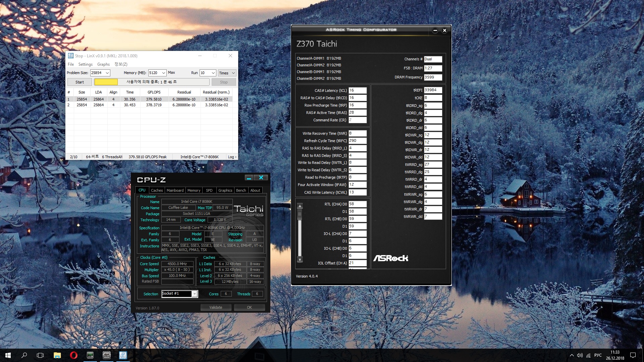Image resolution: width=644 pixels, height=362 pixels.
Task: Open the Times dropdown in LinX
Action: click(x=227, y=73)
